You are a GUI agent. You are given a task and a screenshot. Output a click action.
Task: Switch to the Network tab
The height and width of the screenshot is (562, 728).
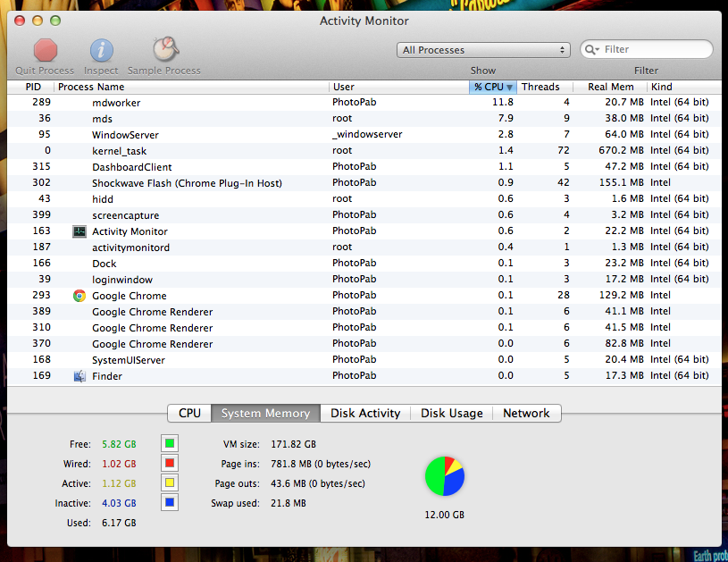tap(526, 413)
